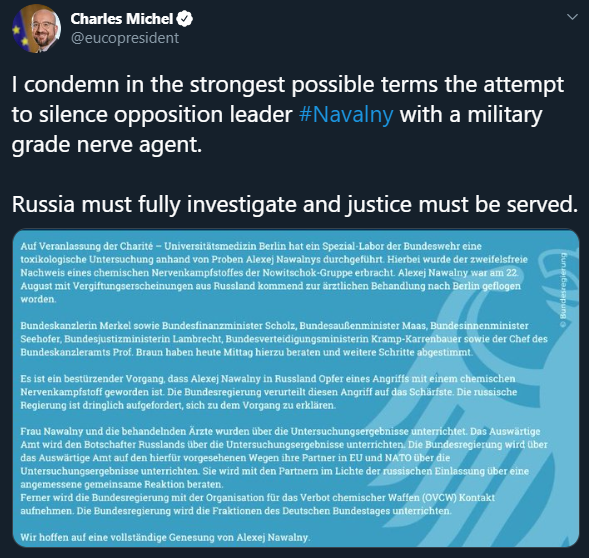Click the sentence starting 'Ferner wird die Bundesregierung'
This screenshot has height=558, width=589.
coord(258,504)
